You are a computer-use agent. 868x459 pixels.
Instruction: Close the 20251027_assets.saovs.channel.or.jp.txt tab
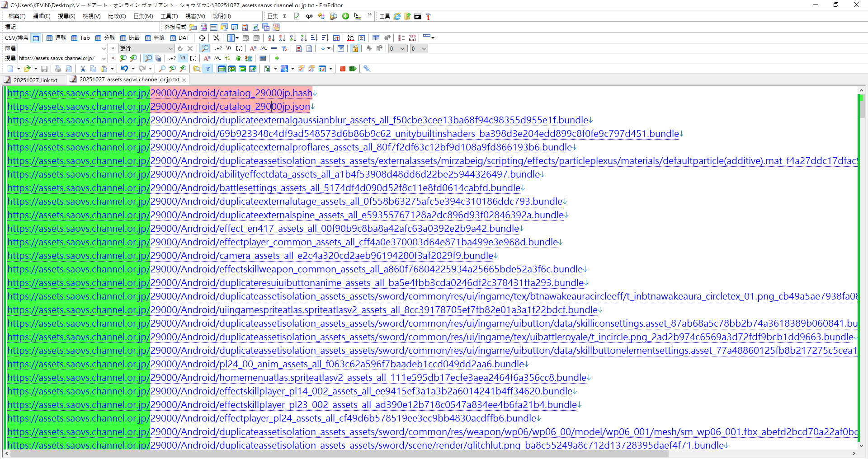click(184, 80)
